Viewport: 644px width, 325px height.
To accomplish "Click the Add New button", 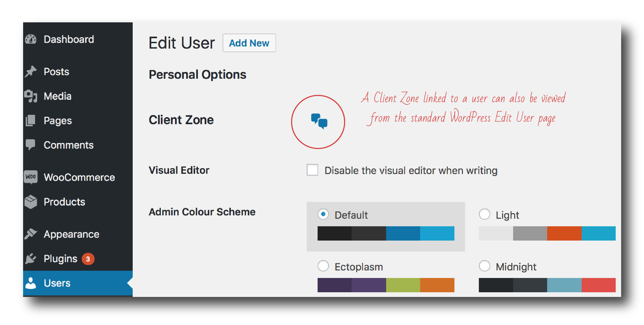I will (x=249, y=43).
